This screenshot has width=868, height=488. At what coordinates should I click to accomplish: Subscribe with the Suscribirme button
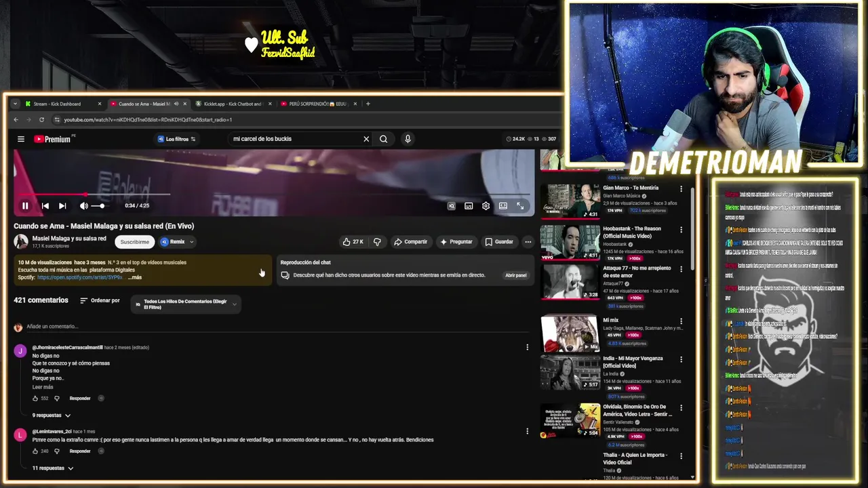pos(135,242)
